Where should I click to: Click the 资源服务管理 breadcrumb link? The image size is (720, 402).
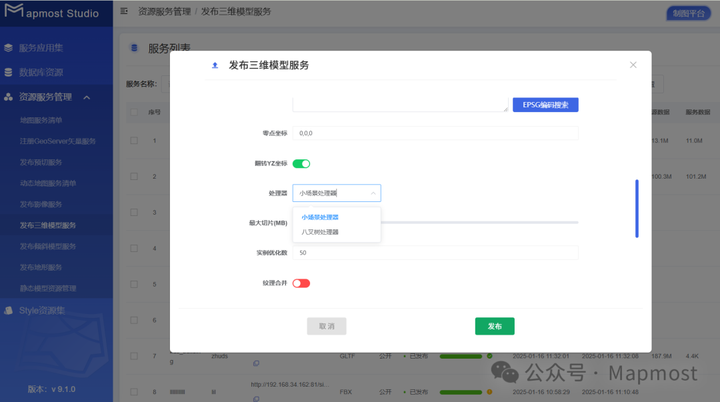pyautogui.click(x=164, y=11)
